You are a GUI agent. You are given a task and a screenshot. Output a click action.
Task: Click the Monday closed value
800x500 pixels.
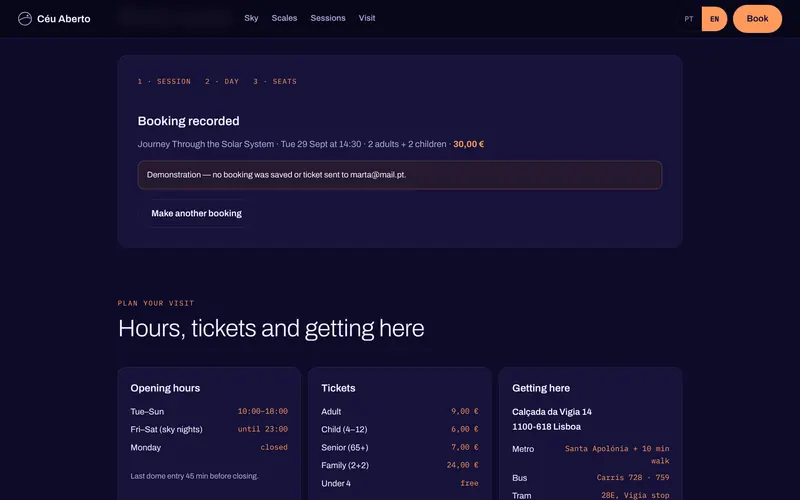coord(274,447)
